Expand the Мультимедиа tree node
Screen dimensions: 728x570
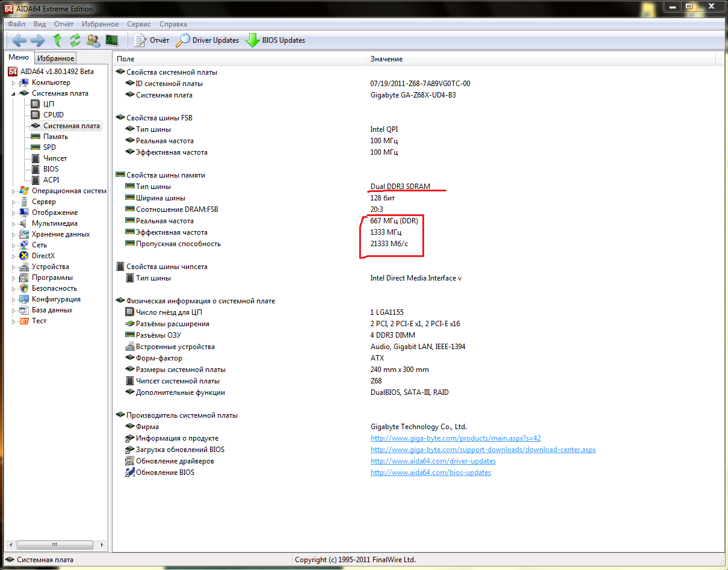(x=13, y=223)
